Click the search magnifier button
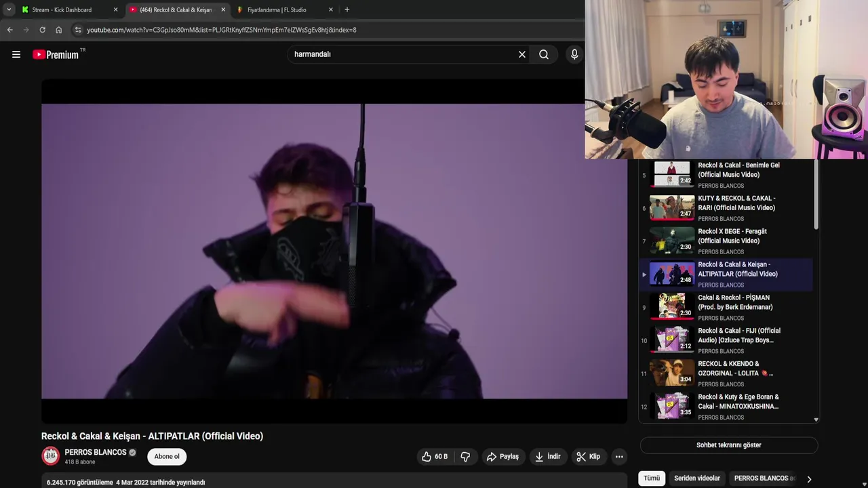 click(x=544, y=54)
